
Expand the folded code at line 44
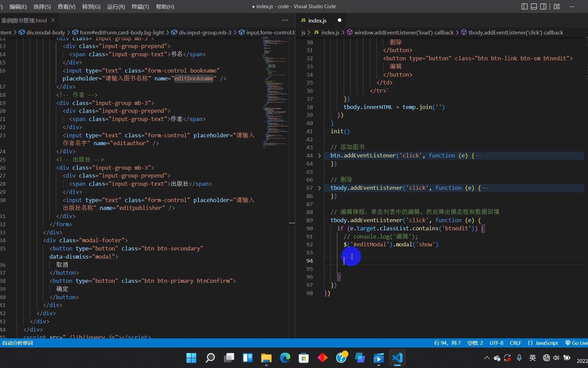coord(319,156)
